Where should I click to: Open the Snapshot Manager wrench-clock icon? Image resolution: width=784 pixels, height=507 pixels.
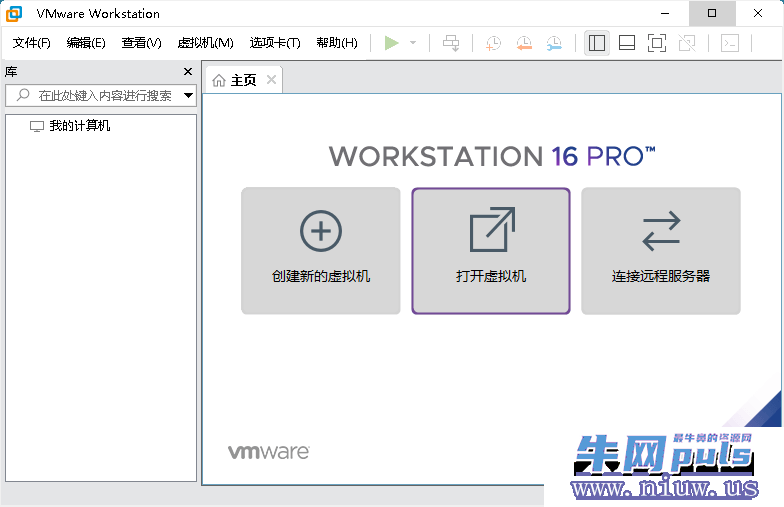(x=554, y=43)
